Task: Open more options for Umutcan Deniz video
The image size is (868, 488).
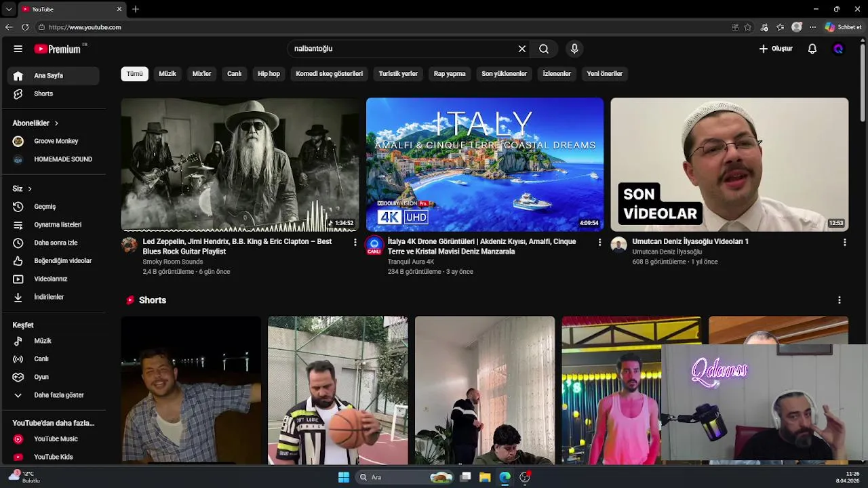Action: (x=844, y=242)
